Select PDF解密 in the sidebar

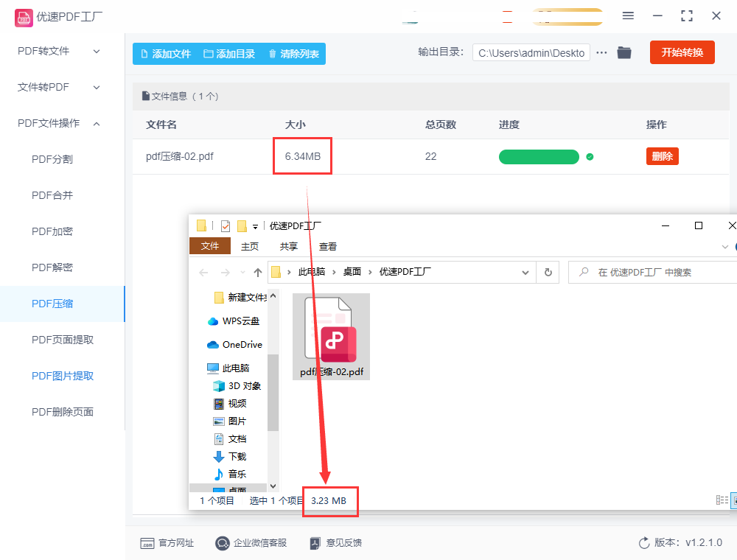click(x=52, y=267)
